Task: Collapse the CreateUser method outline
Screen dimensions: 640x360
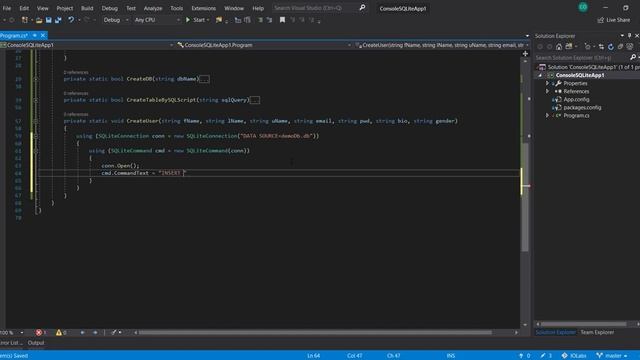Action: point(36,121)
